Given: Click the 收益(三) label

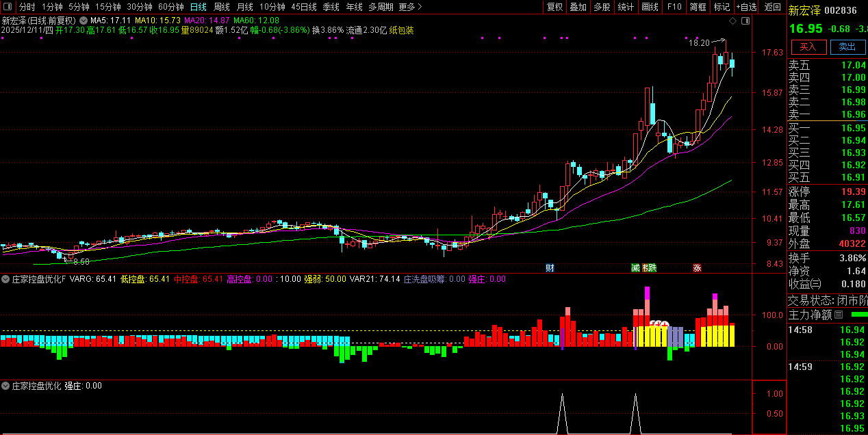Looking at the screenshot, I should point(805,284).
